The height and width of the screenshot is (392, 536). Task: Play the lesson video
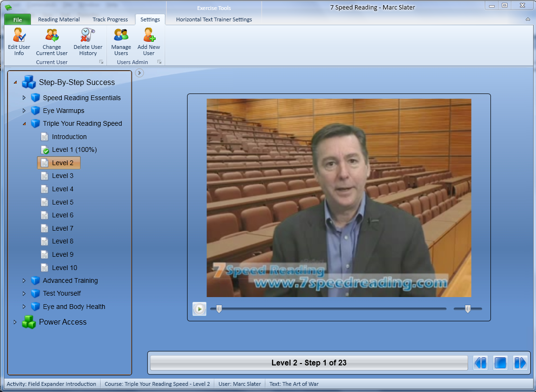click(199, 309)
